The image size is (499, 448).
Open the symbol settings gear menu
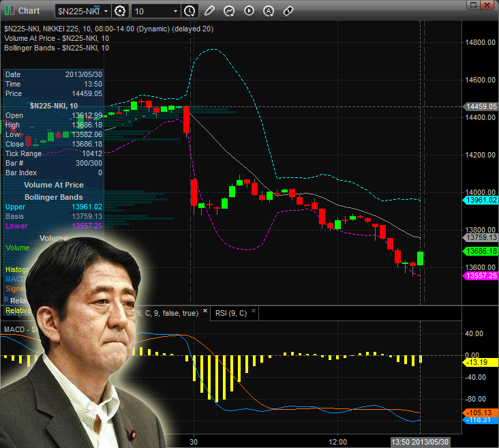pos(120,11)
